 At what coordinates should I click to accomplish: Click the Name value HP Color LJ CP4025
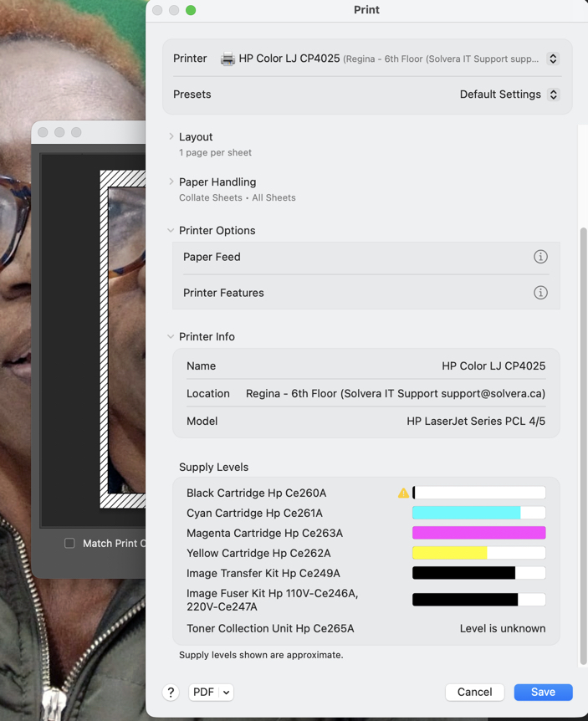point(493,366)
